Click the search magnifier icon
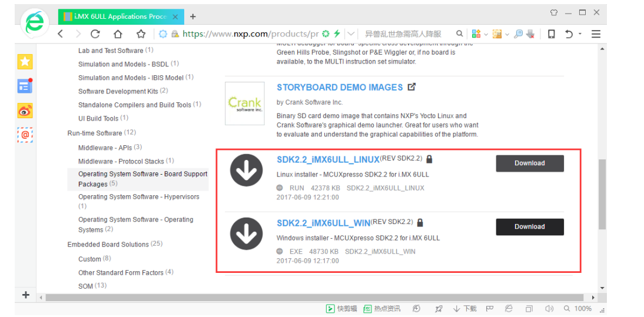The height and width of the screenshot is (317, 644). pos(460,34)
